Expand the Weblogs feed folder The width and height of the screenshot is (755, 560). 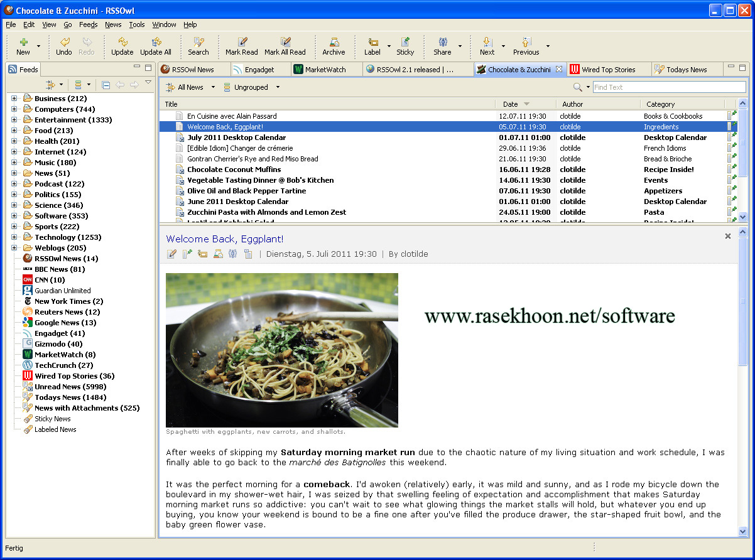coord(14,248)
